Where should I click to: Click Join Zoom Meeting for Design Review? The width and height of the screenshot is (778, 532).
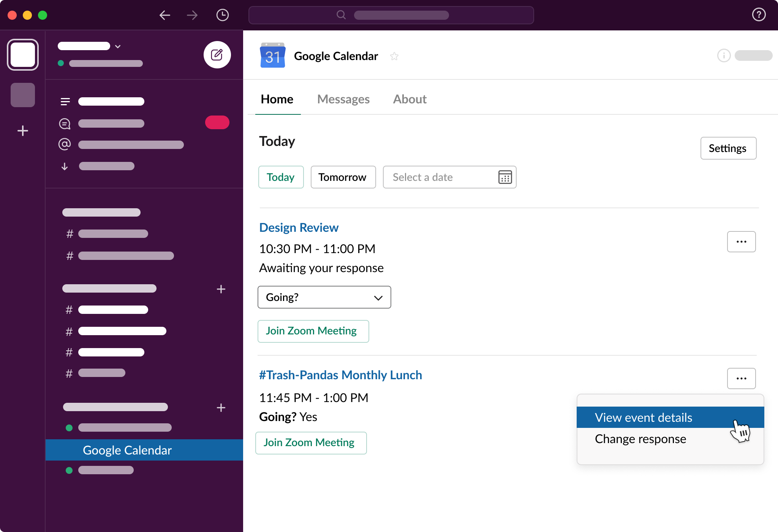click(x=312, y=330)
